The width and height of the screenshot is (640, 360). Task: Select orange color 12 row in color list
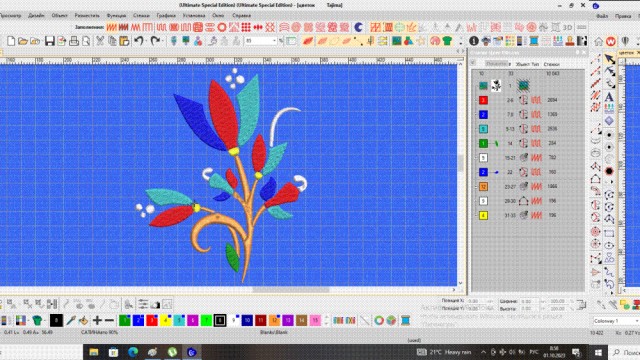point(528,187)
